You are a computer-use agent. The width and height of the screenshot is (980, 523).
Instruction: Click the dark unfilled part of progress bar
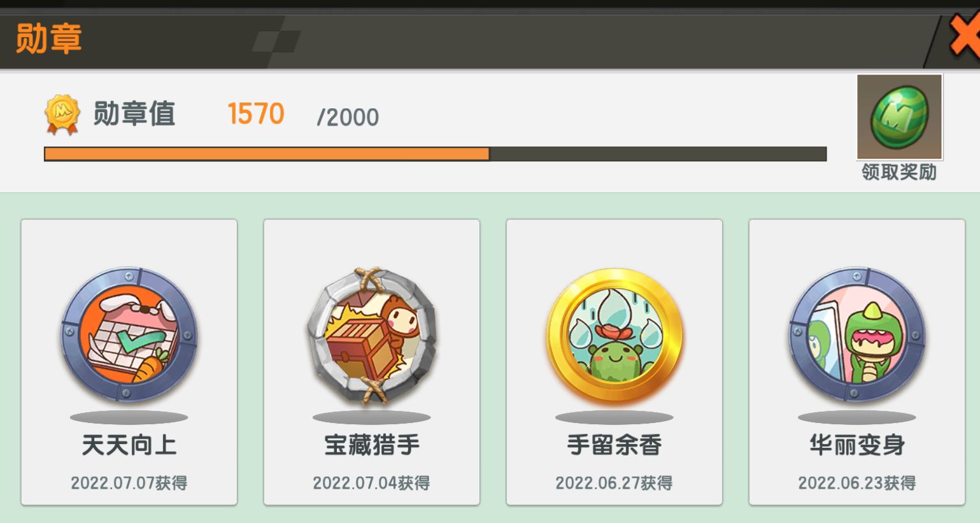658,154
